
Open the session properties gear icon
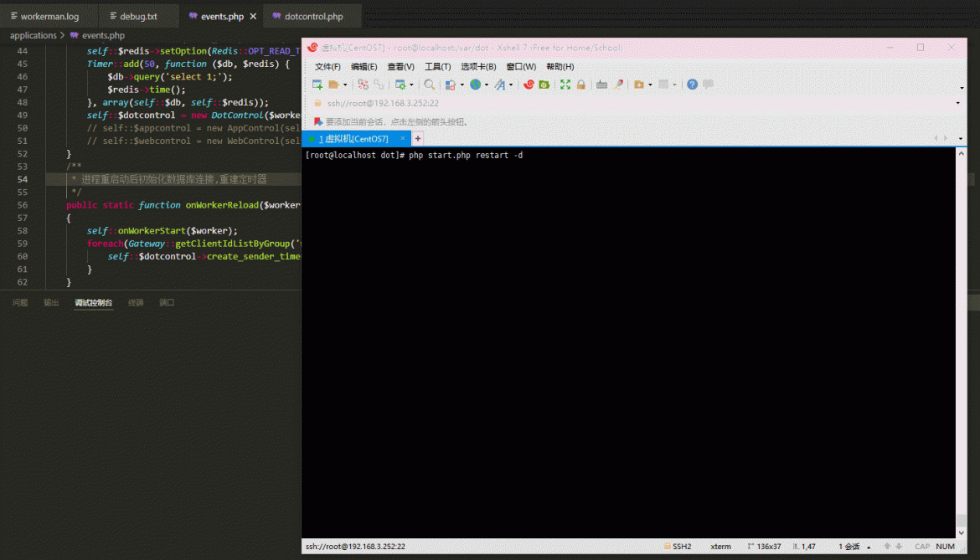pyautogui.click(x=400, y=85)
